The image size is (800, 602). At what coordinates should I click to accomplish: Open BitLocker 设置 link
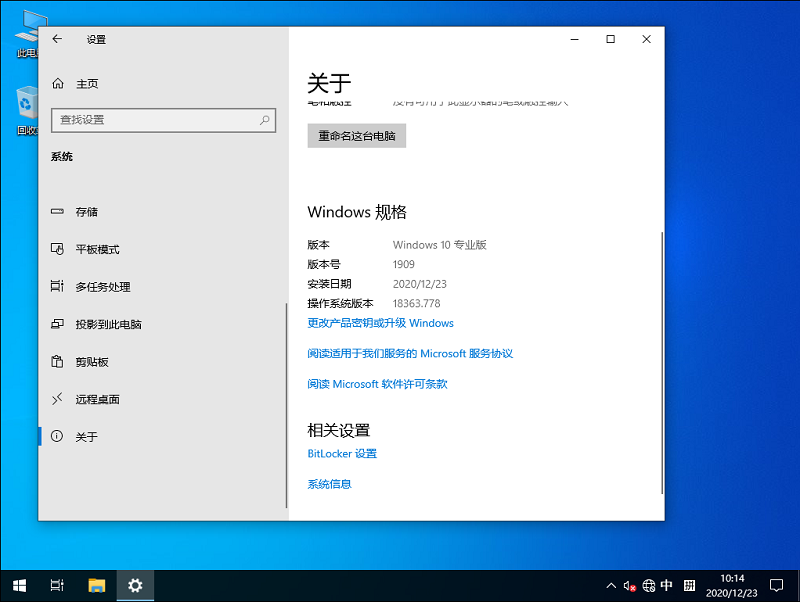[342, 454]
